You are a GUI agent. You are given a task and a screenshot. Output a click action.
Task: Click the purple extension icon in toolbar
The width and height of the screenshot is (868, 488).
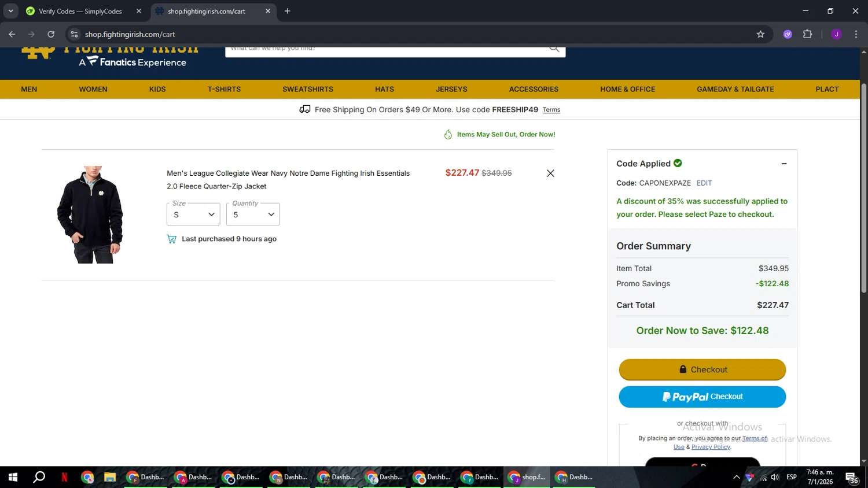coord(788,34)
